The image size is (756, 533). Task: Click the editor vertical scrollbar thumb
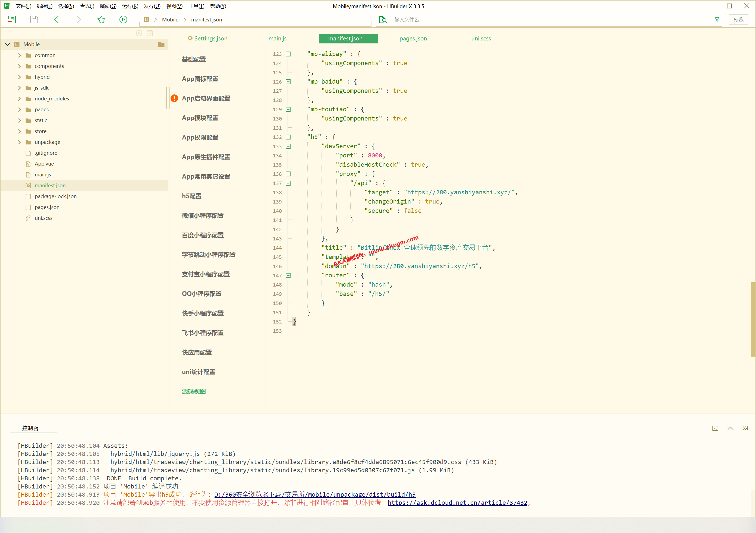click(753, 319)
